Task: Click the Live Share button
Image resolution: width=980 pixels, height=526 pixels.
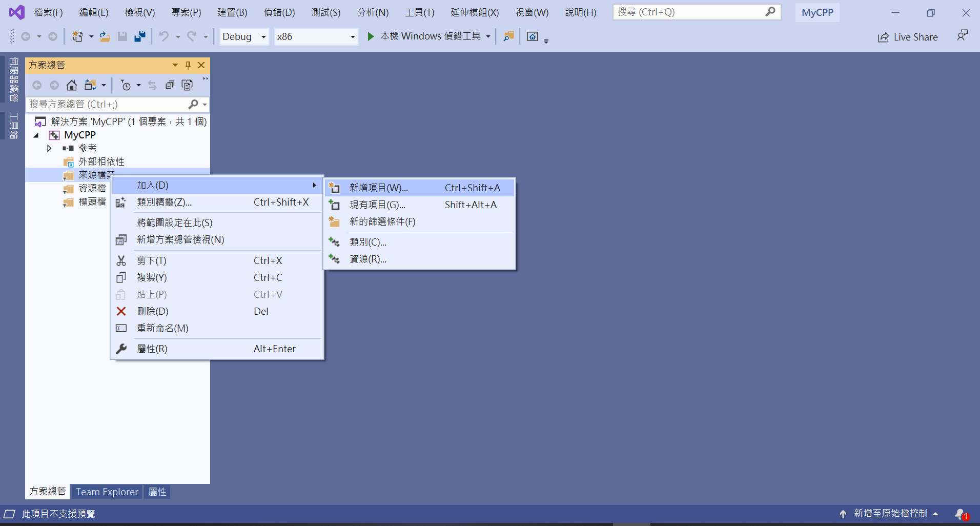Action: point(908,37)
